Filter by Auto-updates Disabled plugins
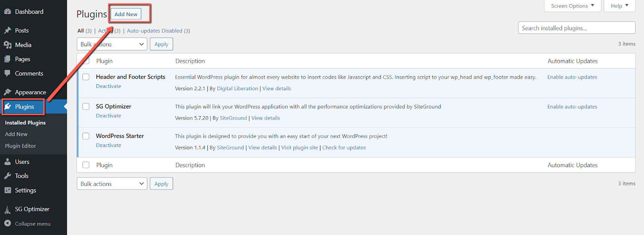 pyautogui.click(x=155, y=31)
